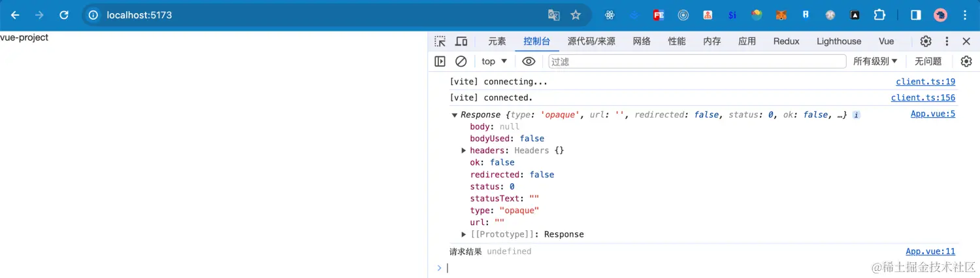This screenshot has width=980, height=278.
Task: Open the user profile avatar
Action: 941,15
